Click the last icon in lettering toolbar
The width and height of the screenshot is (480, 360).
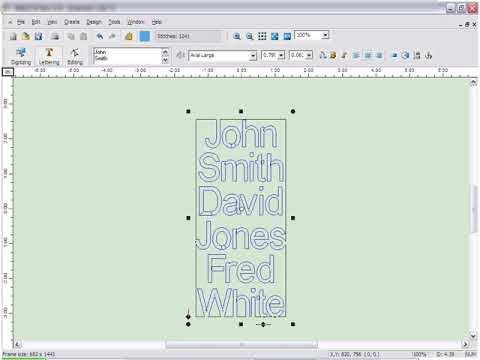(429, 55)
